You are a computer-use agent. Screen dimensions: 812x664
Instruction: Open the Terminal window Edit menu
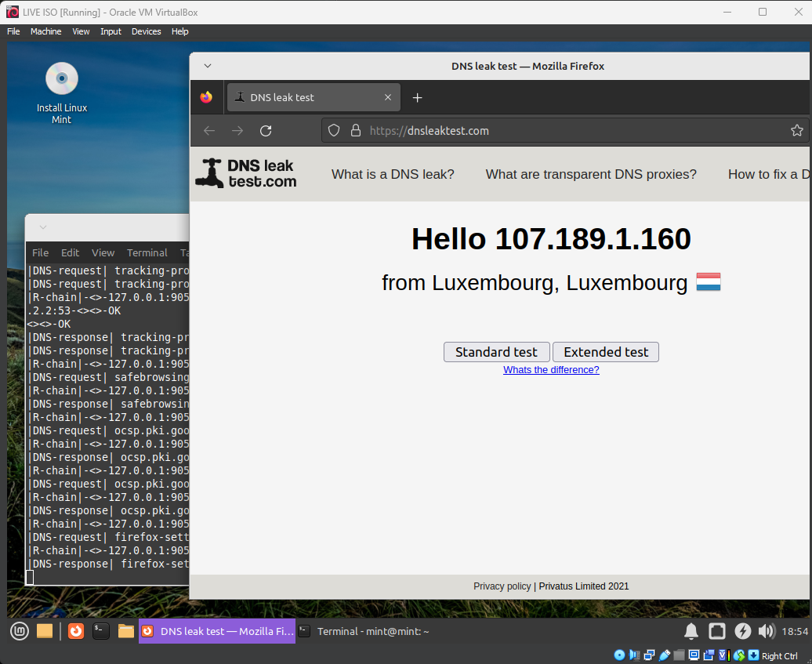(x=70, y=252)
